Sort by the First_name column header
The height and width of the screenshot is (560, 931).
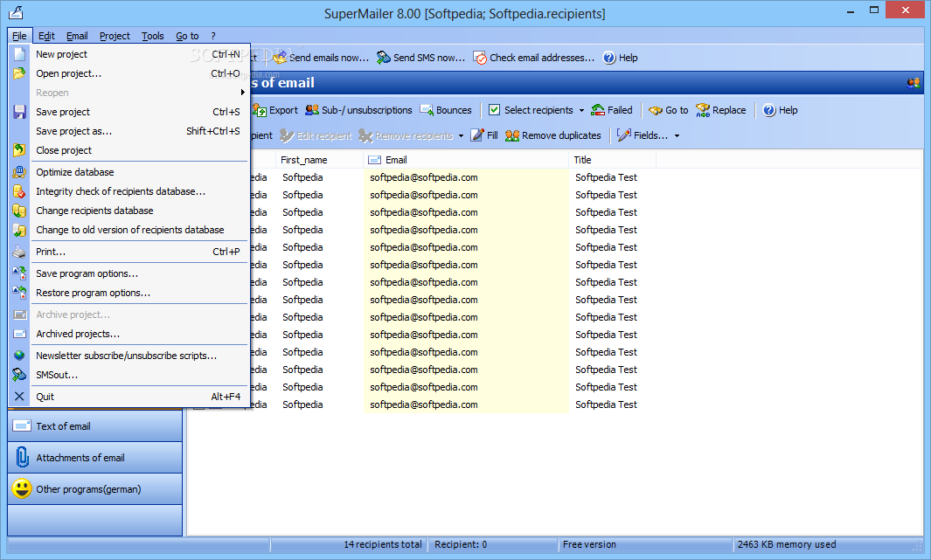pos(319,160)
